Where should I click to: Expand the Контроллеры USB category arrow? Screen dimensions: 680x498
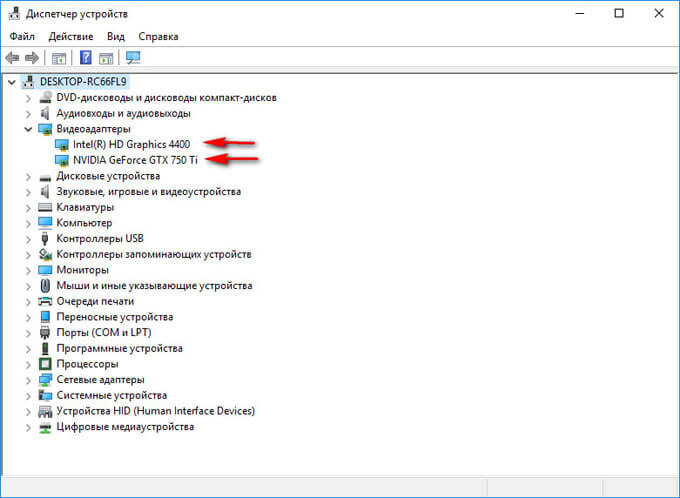point(28,239)
